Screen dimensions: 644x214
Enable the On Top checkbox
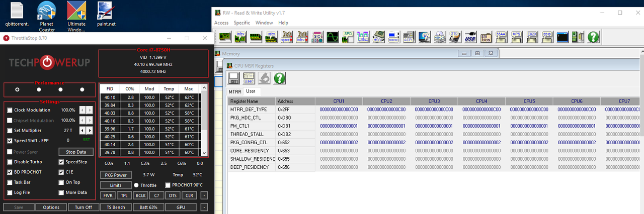(61, 182)
